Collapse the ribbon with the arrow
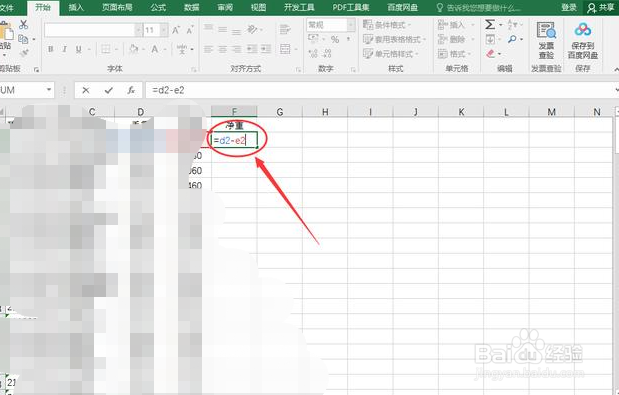The height and width of the screenshot is (395, 619). (616, 69)
